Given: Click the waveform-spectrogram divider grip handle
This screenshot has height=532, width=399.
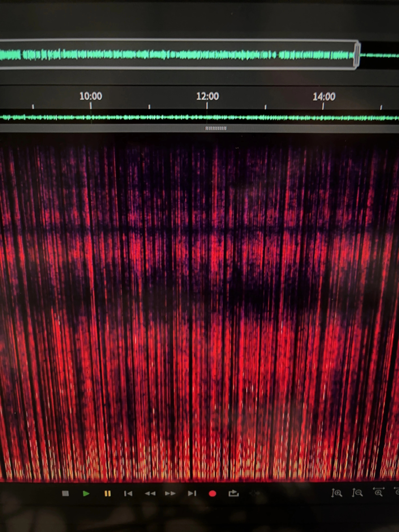Looking at the screenshot, I should (x=216, y=128).
